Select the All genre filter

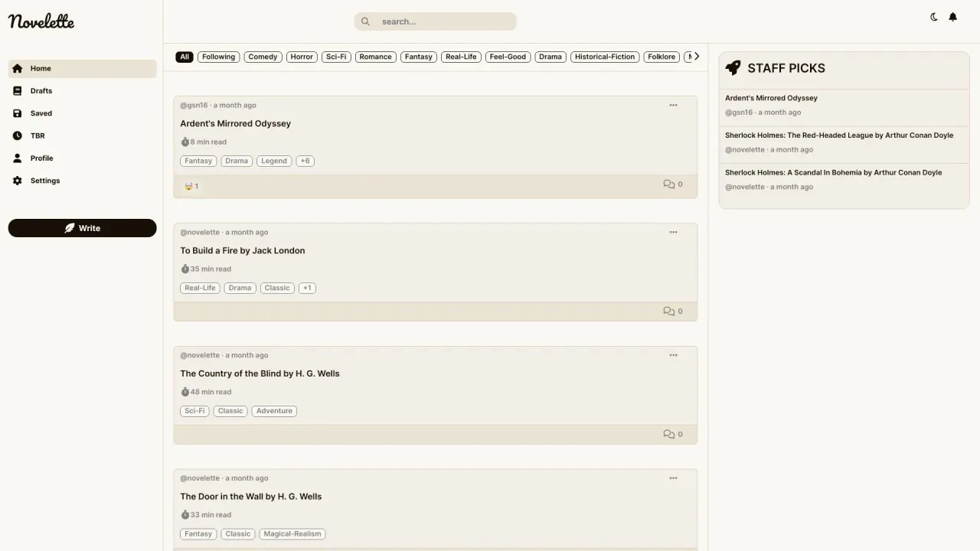coord(185,57)
